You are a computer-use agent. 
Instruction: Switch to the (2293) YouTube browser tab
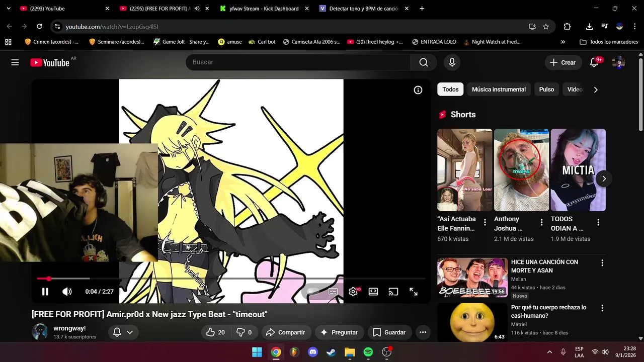tap(64, 9)
